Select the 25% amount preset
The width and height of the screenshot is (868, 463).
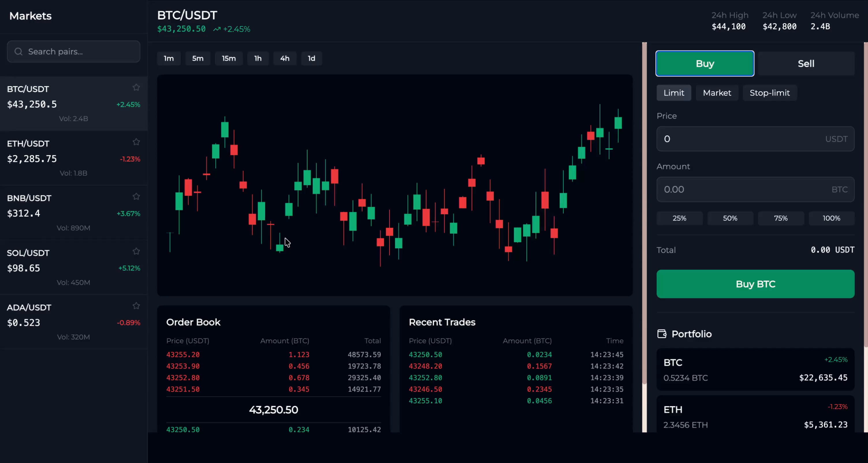[680, 218]
